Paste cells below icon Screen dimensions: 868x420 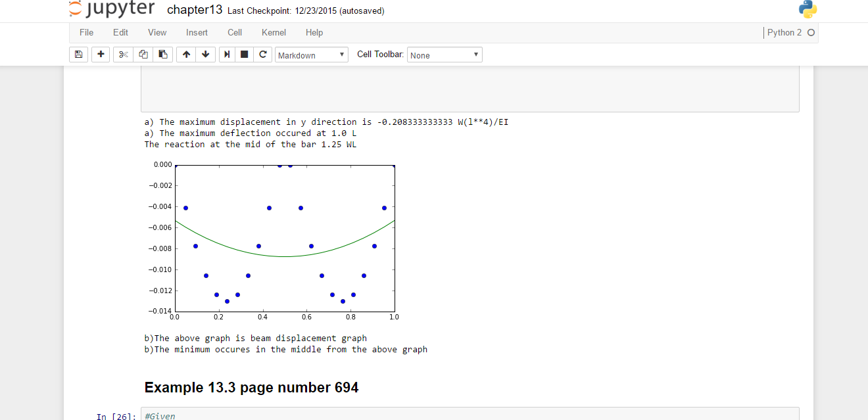pyautogui.click(x=162, y=55)
